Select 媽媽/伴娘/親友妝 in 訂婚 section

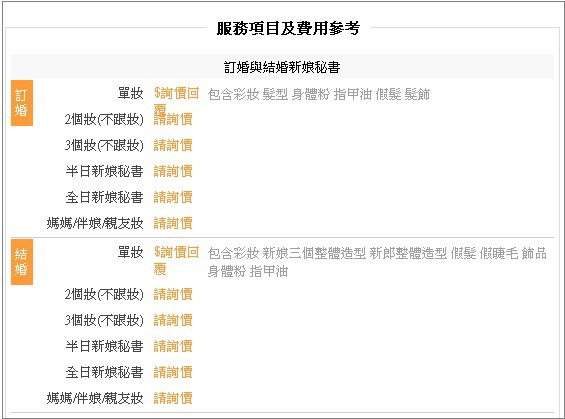[95, 223]
